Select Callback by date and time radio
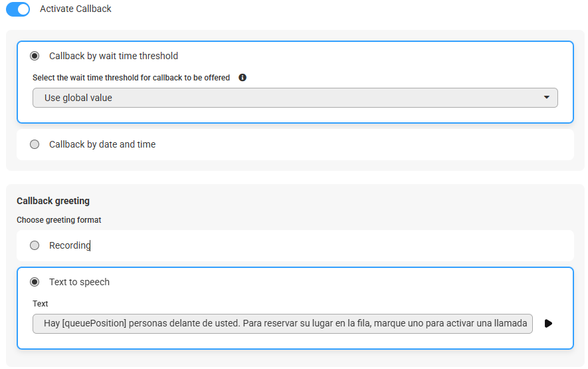The width and height of the screenshot is (588, 369). click(35, 144)
